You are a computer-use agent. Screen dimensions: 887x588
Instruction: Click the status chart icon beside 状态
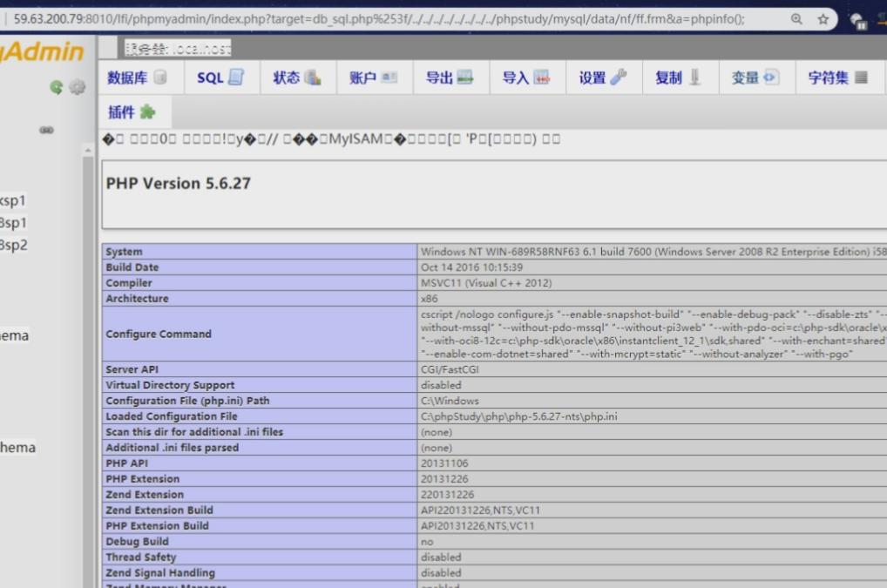tap(312, 77)
